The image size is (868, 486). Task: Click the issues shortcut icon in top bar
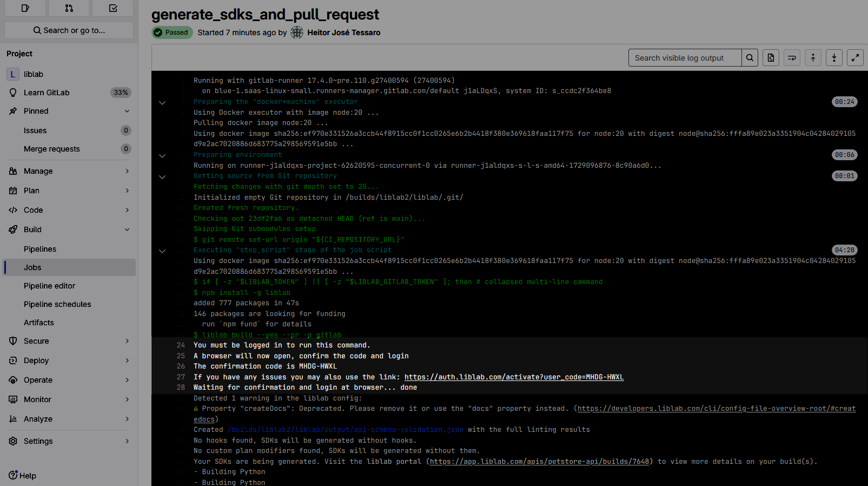25,8
